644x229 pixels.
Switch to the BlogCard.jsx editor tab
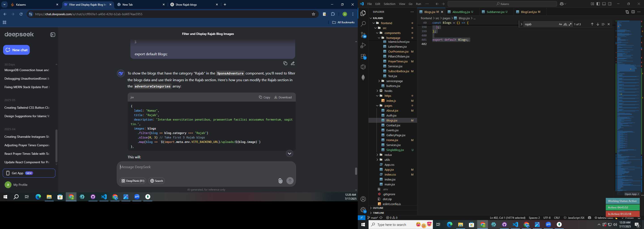pos(530,12)
